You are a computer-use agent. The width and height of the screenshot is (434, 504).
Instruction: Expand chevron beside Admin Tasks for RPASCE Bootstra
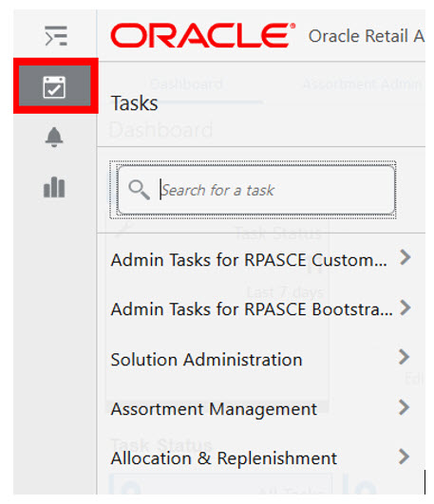(x=406, y=308)
